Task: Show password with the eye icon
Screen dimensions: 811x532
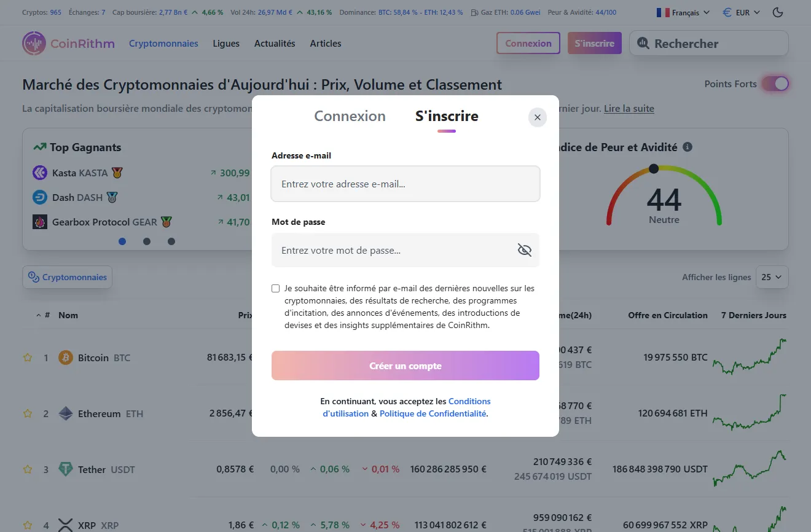Action: (524, 250)
